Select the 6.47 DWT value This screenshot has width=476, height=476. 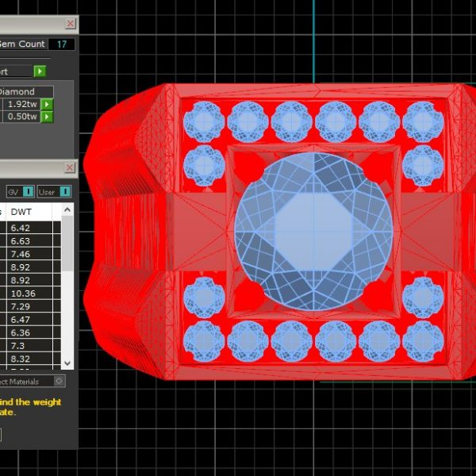coord(29,320)
